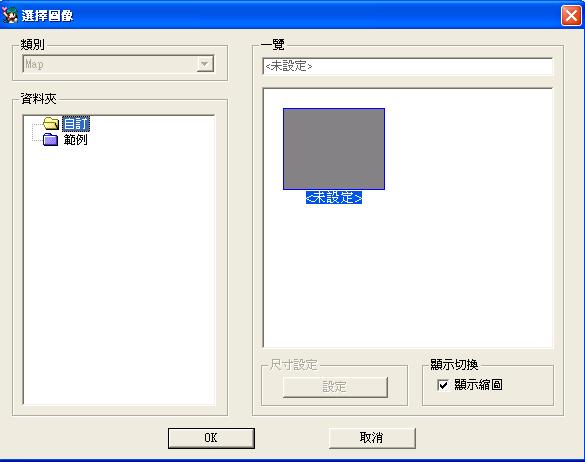Click the <未設定> name field under 一覽

tap(407, 66)
